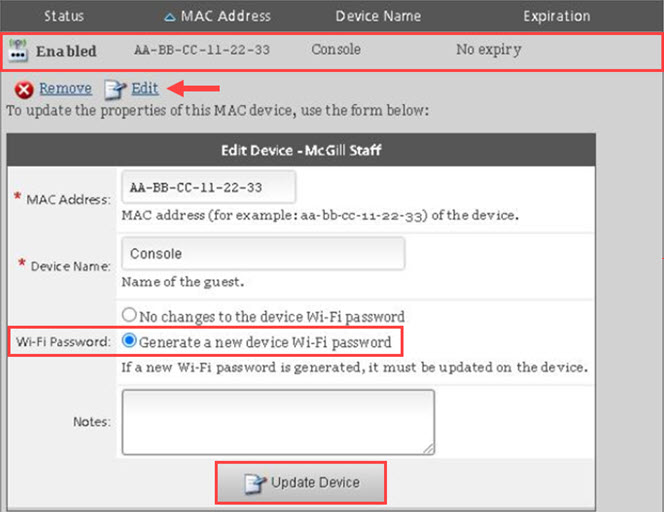Focus the MAC Address input field

coord(208,187)
